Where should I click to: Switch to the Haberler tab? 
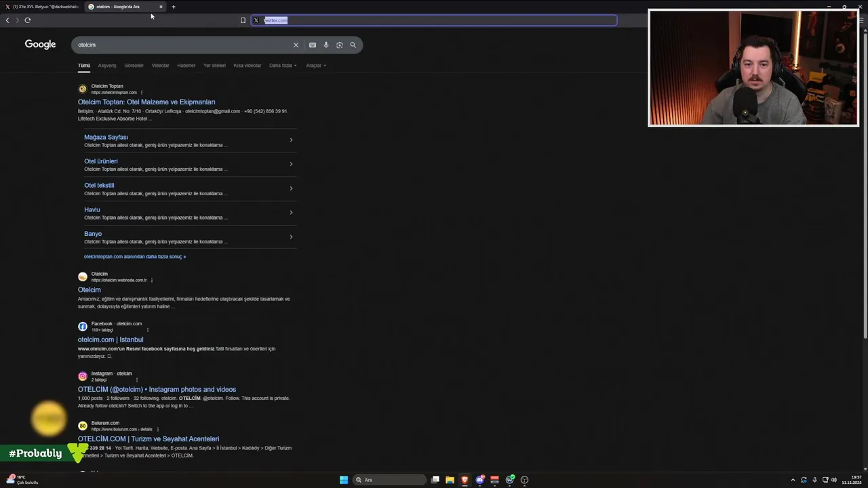point(186,66)
